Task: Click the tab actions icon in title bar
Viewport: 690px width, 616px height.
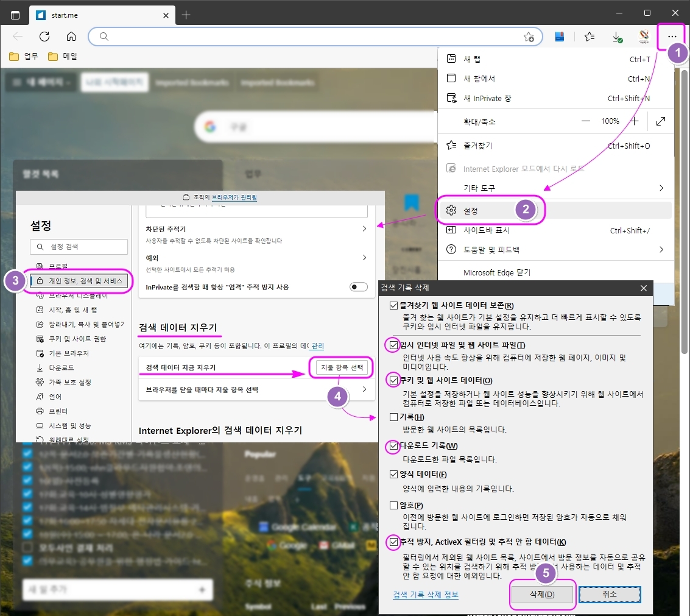Action: tap(15, 15)
